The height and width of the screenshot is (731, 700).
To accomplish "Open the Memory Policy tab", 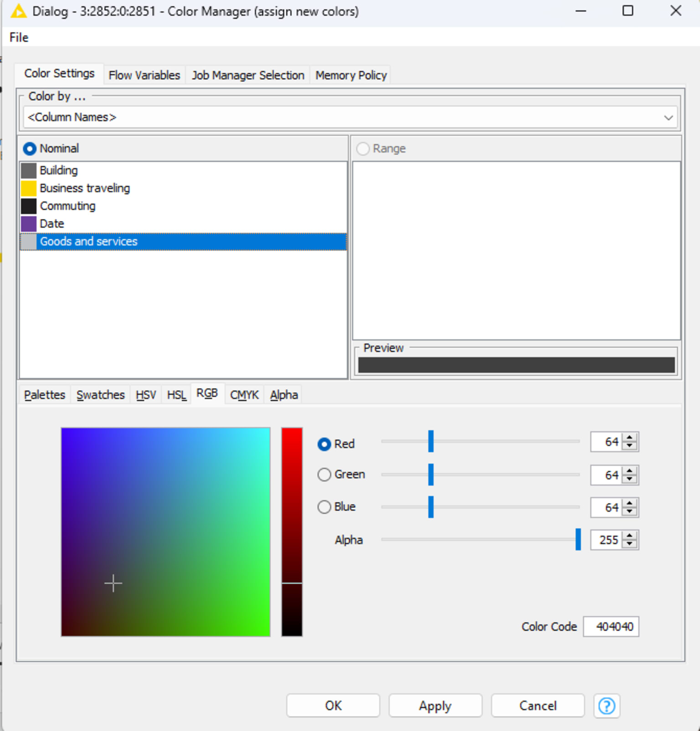I will point(351,75).
